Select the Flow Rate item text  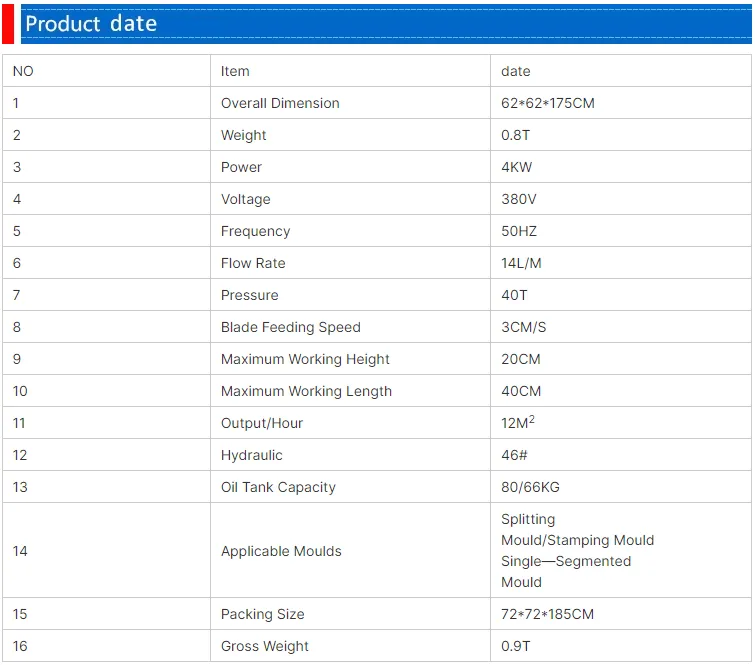point(253,263)
